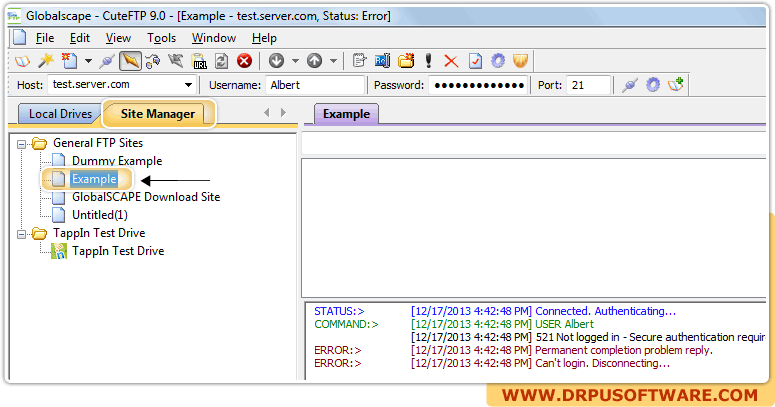Image resolution: width=775 pixels, height=407 pixels.
Task: Click the remote path bar under Example tab
Action: click(x=534, y=145)
